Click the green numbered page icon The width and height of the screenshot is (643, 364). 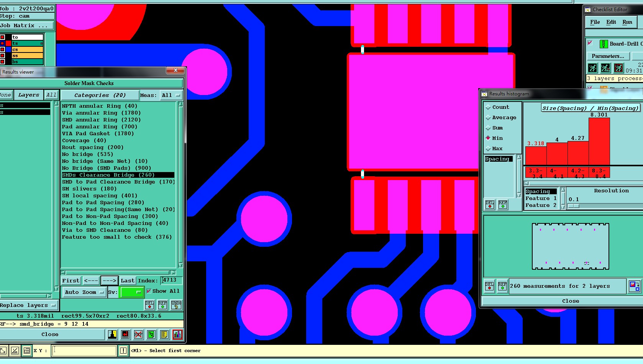[151, 334]
